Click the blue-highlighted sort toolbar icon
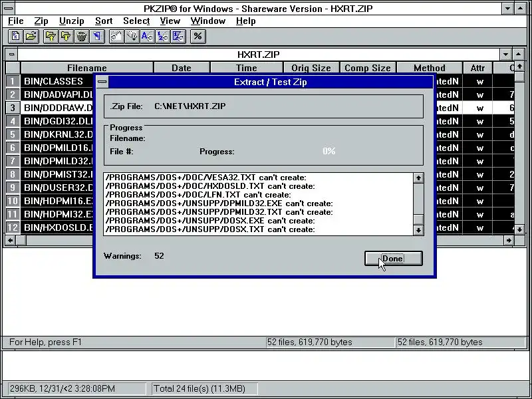The width and height of the screenshot is (532, 399). pos(179,37)
